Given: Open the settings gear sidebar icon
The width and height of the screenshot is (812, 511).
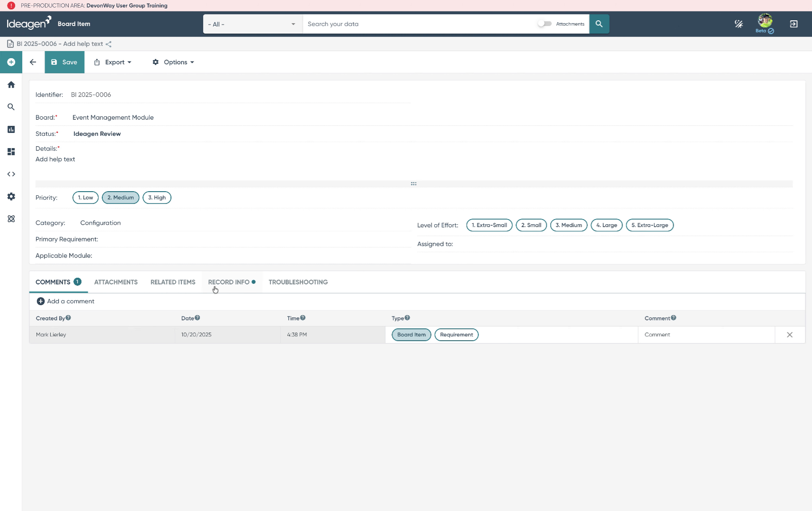Looking at the screenshot, I should (x=11, y=196).
